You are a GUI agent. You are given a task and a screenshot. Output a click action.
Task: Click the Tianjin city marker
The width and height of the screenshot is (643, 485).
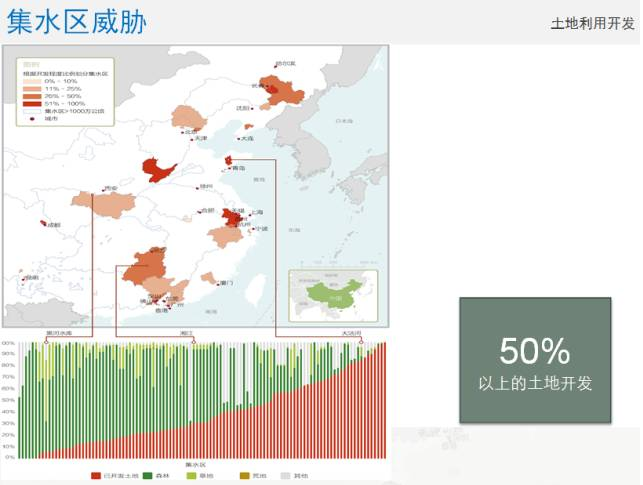(193, 137)
